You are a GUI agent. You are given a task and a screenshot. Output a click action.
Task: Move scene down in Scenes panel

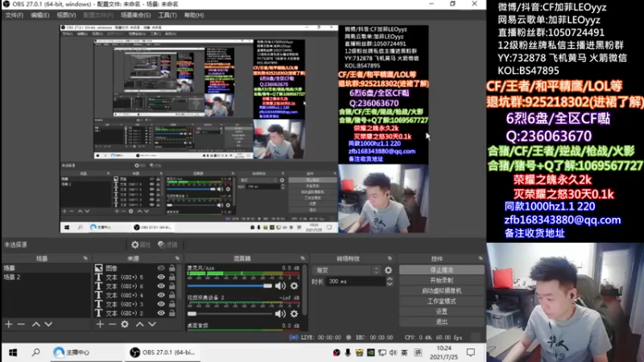48,324
